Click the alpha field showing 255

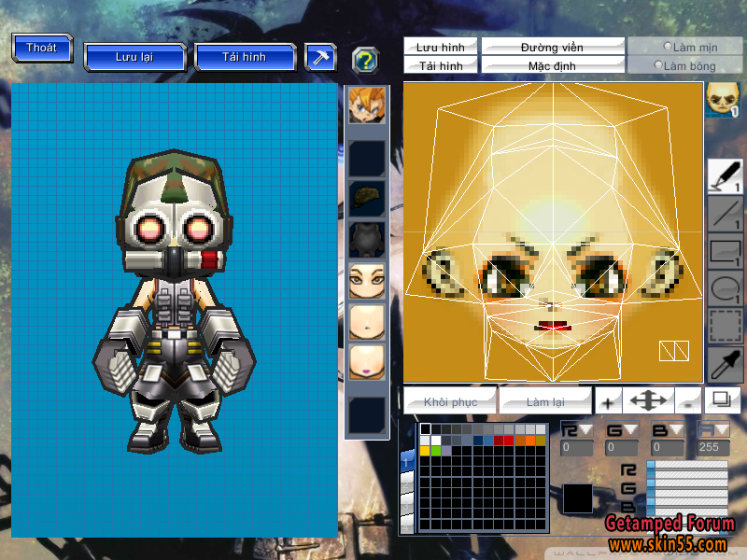click(713, 447)
